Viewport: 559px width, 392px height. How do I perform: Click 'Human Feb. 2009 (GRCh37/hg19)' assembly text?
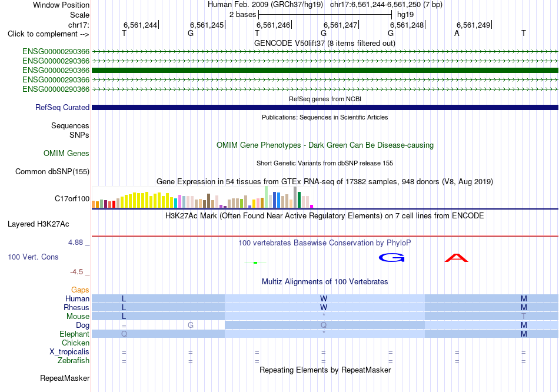265,5
